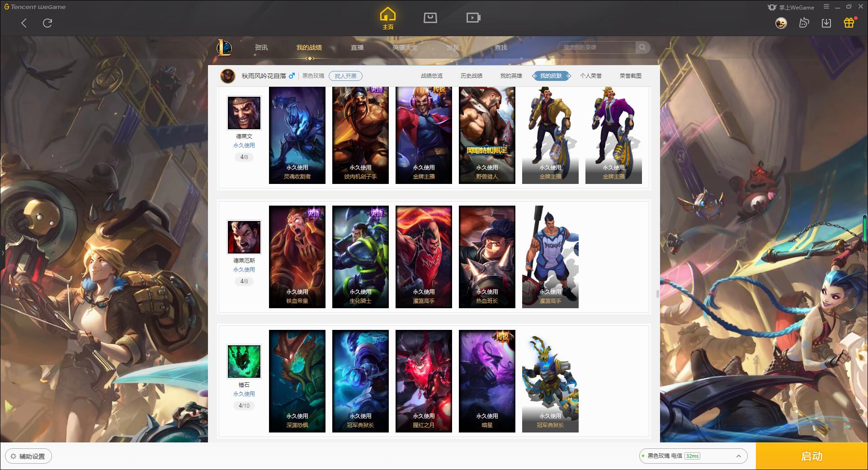Open the download manager icon
This screenshot has height=470, width=868.
point(826,23)
